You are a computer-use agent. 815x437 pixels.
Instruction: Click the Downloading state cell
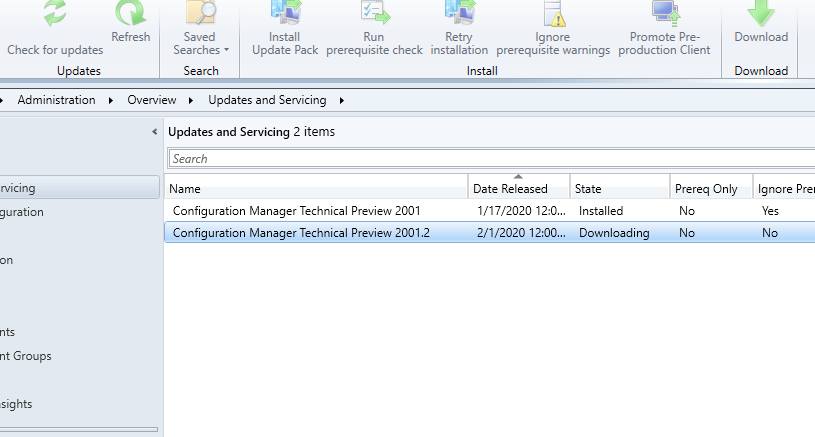tap(614, 233)
